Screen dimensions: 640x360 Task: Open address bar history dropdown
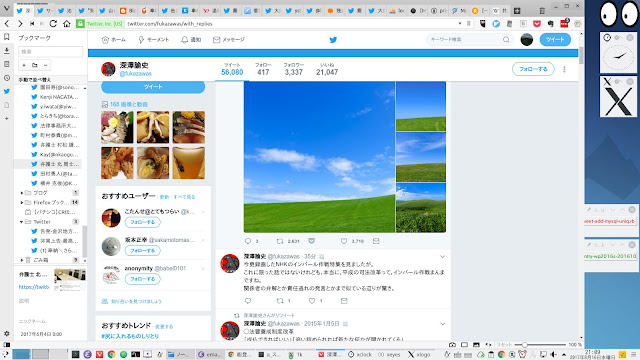tap(460, 24)
